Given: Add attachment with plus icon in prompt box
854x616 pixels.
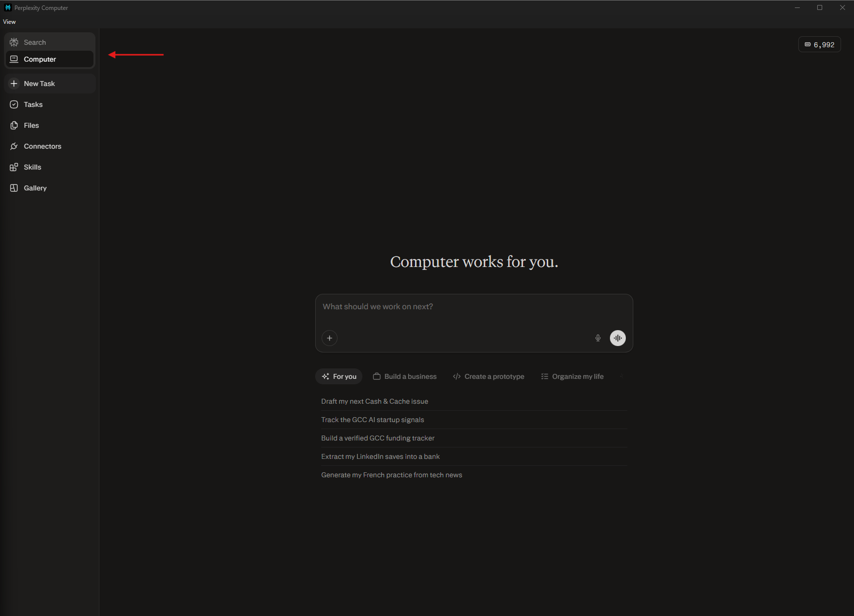Looking at the screenshot, I should click(330, 338).
